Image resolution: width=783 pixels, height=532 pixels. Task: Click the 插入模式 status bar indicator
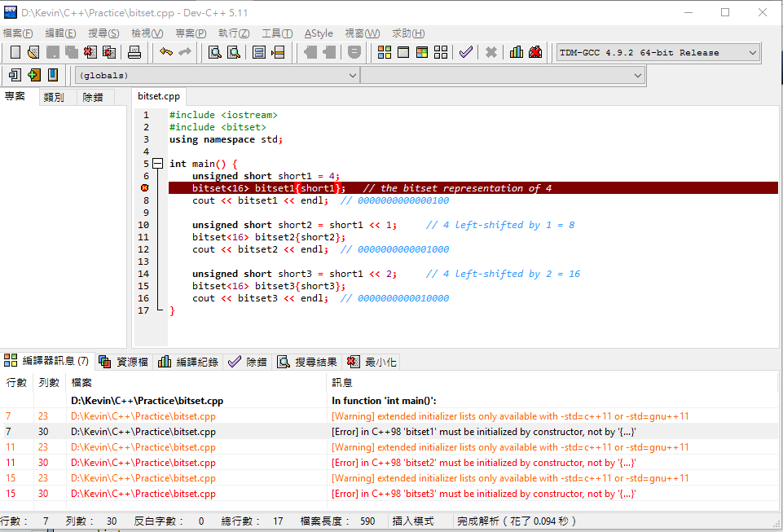coord(413,521)
